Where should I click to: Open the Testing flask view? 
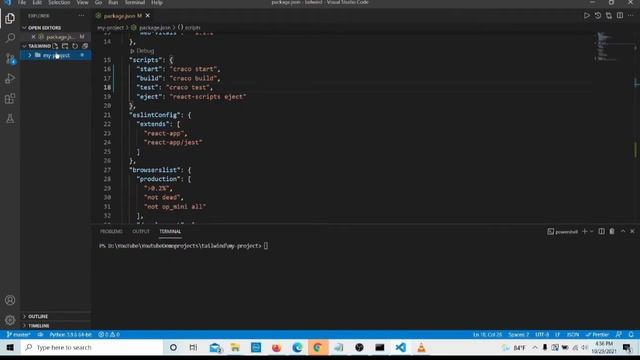(10, 118)
